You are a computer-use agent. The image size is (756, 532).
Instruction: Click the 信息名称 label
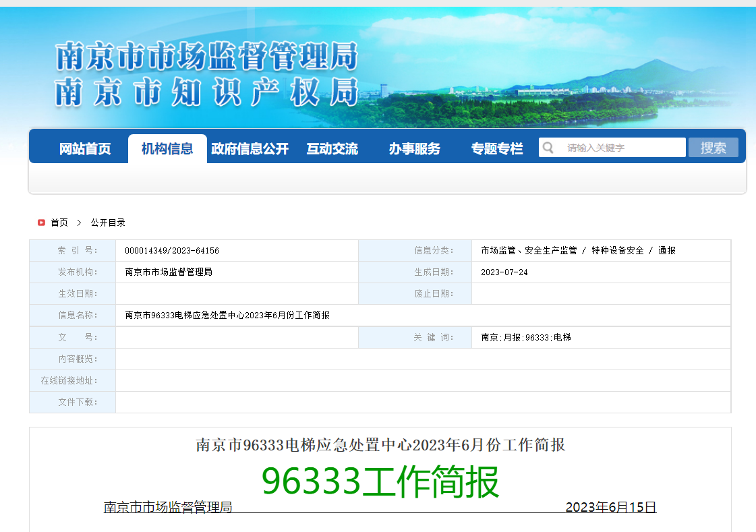point(78,315)
